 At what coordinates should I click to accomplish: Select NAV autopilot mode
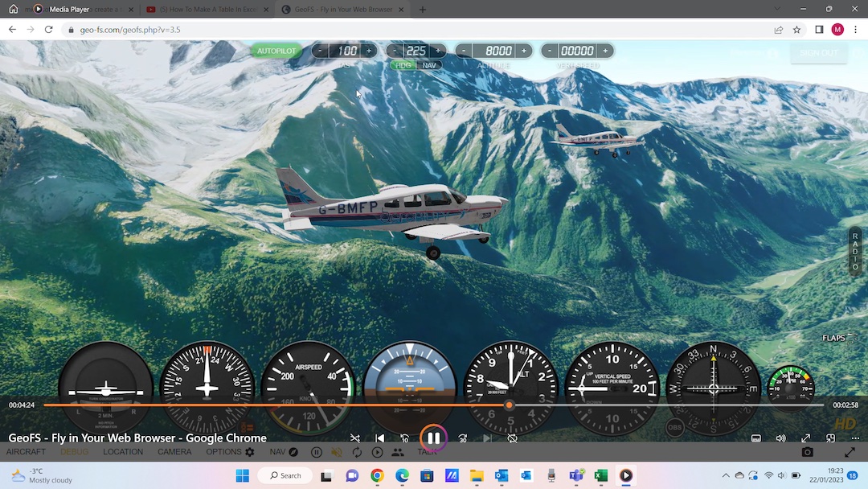coord(429,65)
